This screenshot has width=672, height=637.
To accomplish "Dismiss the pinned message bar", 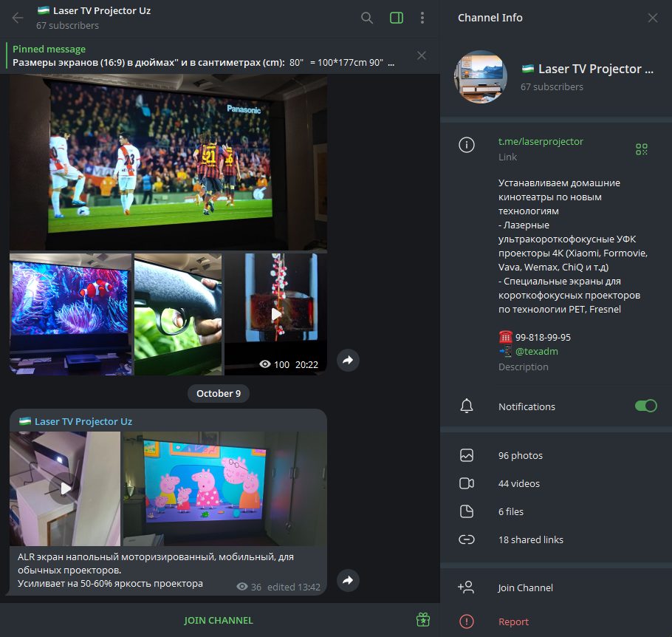I will click(422, 55).
